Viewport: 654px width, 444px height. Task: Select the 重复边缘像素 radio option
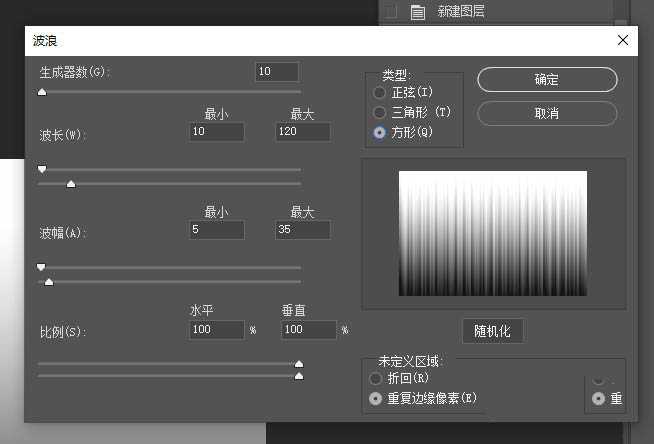pos(375,398)
